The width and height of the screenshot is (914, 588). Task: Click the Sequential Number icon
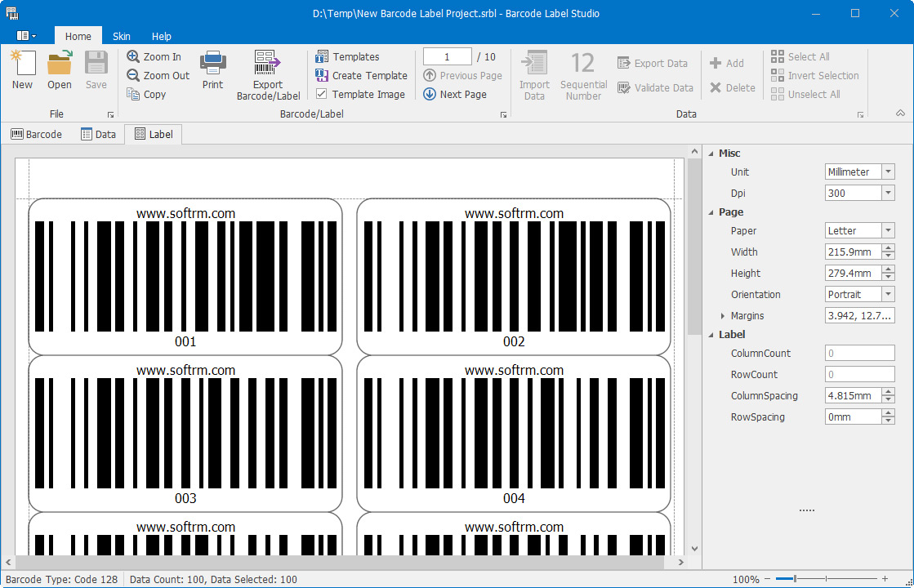coord(583,74)
